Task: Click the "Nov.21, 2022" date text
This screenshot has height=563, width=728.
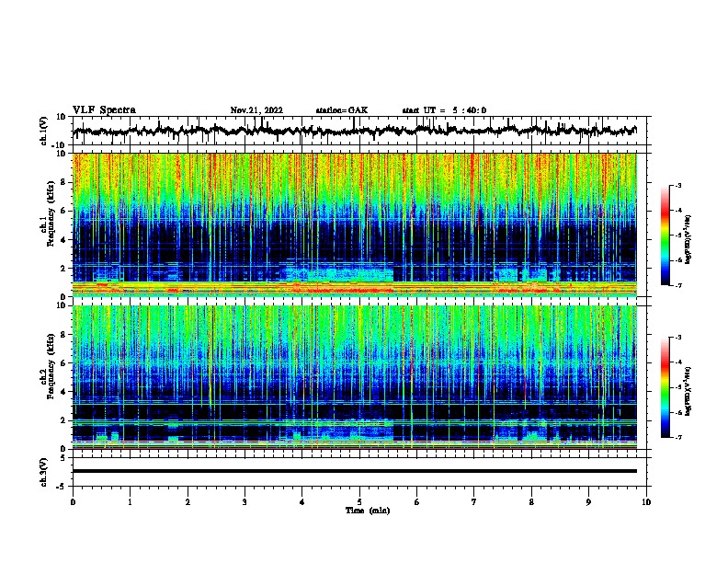Action: pyautogui.click(x=256, y=110)
